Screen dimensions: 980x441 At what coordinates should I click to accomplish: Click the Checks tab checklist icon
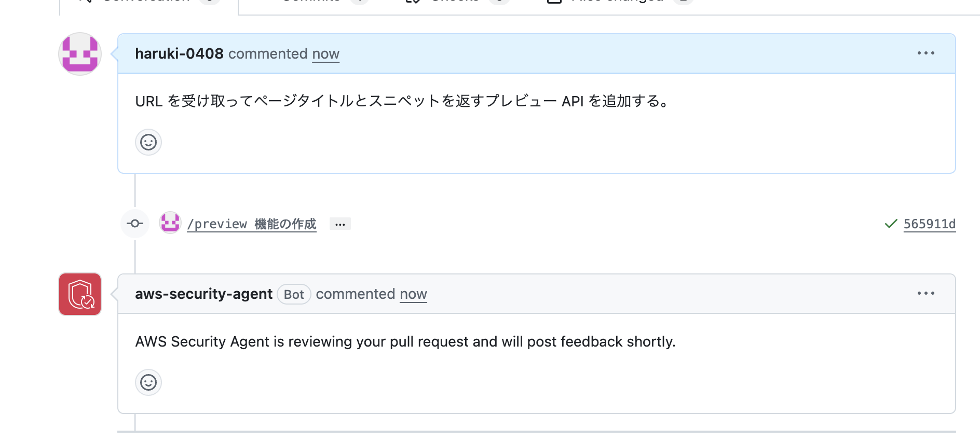click(413, 1)
